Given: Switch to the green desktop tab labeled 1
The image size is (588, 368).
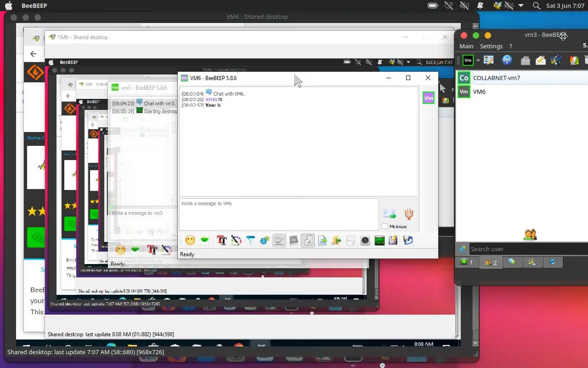Looking at the screenshot, I should click(466, 262).
